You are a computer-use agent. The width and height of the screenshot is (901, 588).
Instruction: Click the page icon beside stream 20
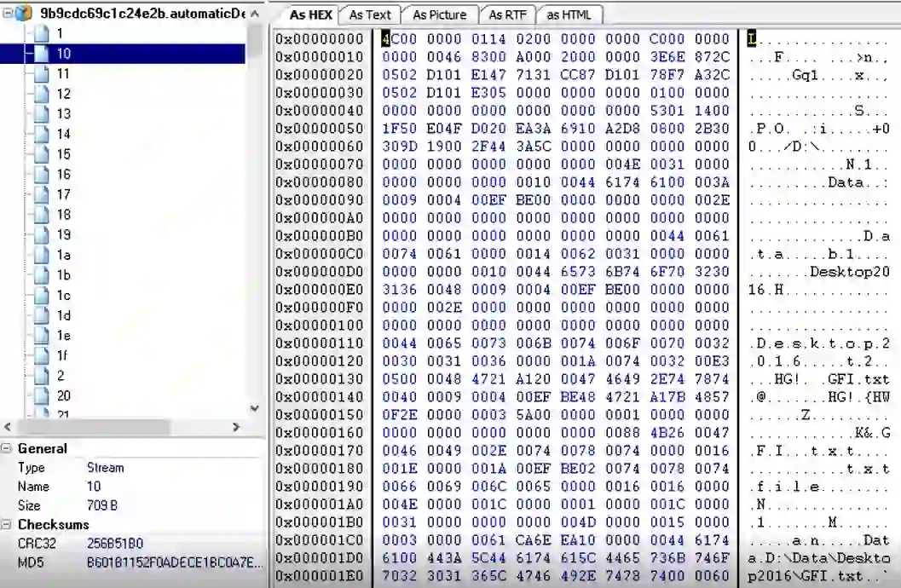pos(42,395)
